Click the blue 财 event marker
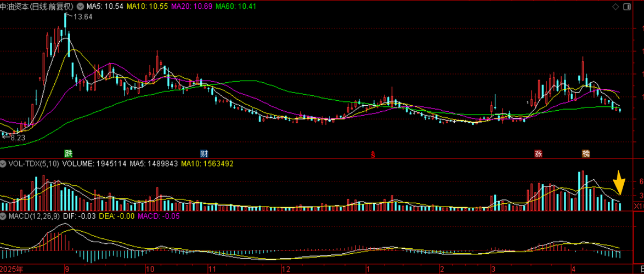The image size is (644, 274). point(204,154)
